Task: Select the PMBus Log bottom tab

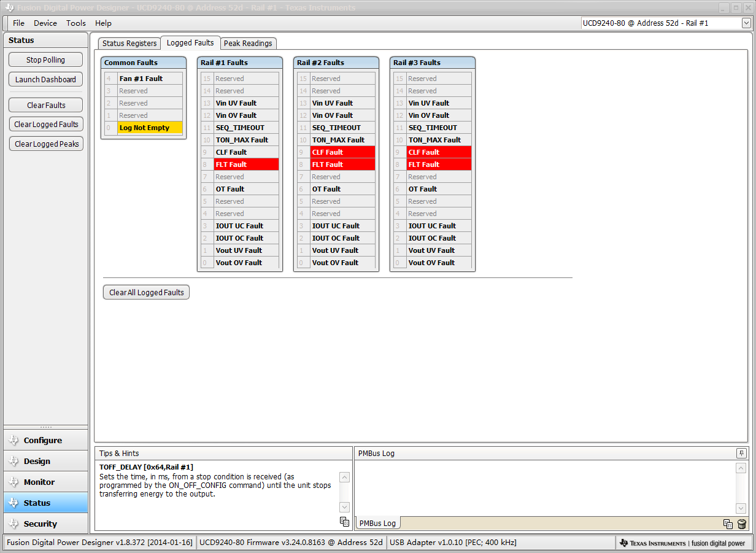Action: click(x=377, y=524)
